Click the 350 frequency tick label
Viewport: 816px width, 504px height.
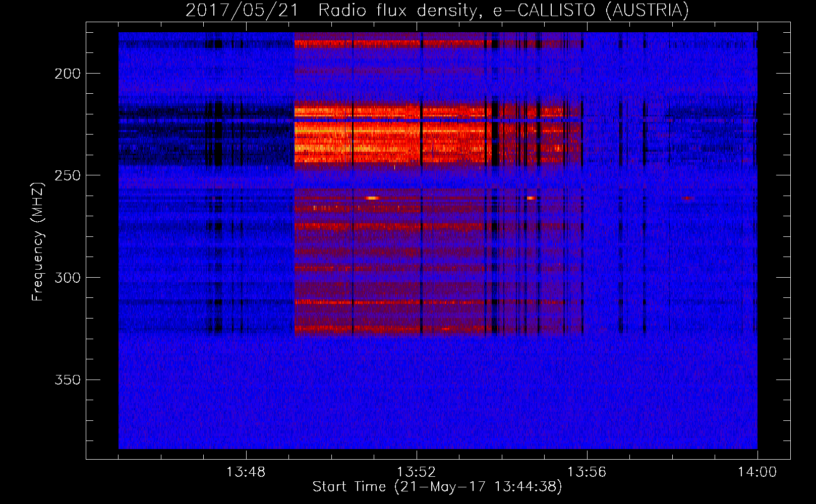pos(68,380)
